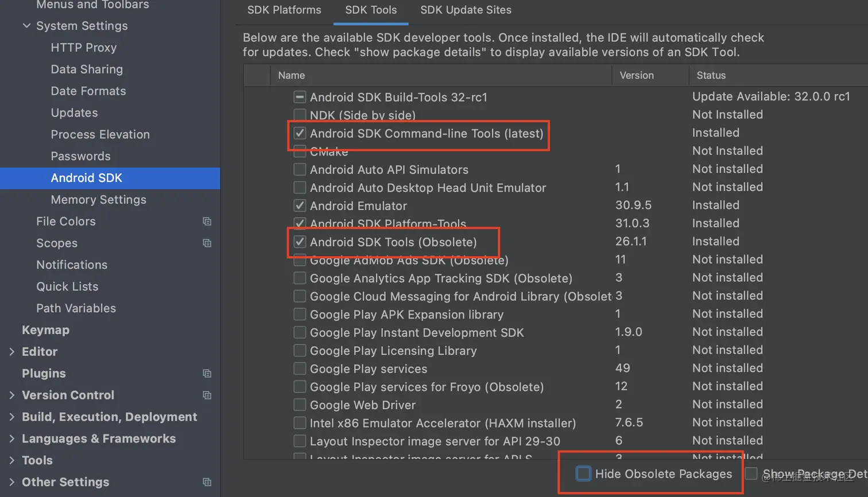Click the project-level icon beside Other Settings
868x497 pixels.
pos(207,482)
